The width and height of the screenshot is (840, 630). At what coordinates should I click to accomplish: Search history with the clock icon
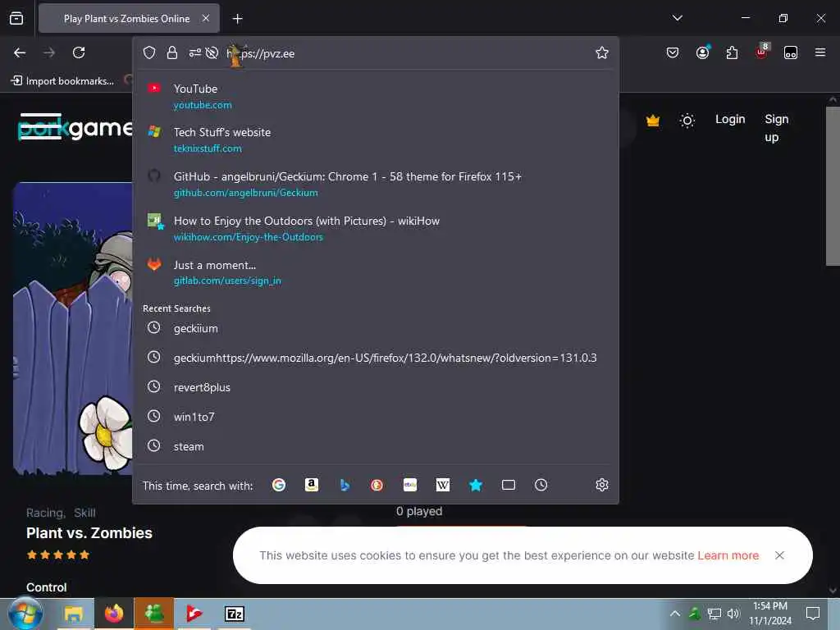click(x=541, y=485)
